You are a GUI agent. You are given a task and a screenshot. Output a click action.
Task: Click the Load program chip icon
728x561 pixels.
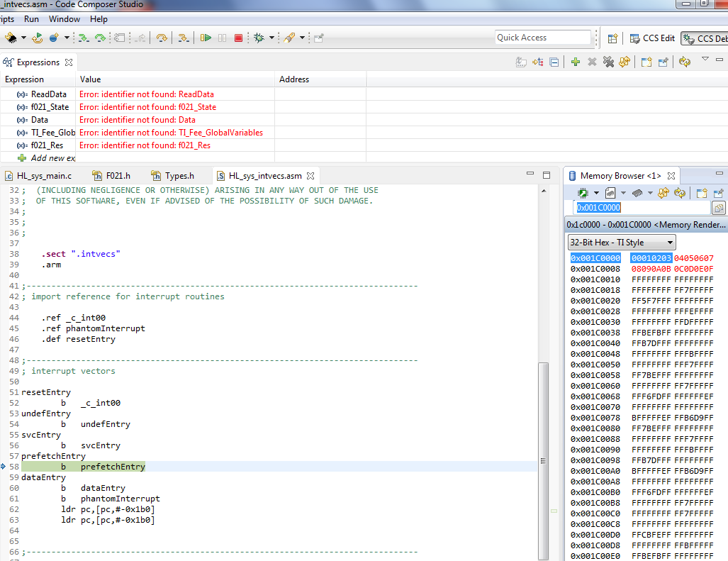tap(10, 38)
